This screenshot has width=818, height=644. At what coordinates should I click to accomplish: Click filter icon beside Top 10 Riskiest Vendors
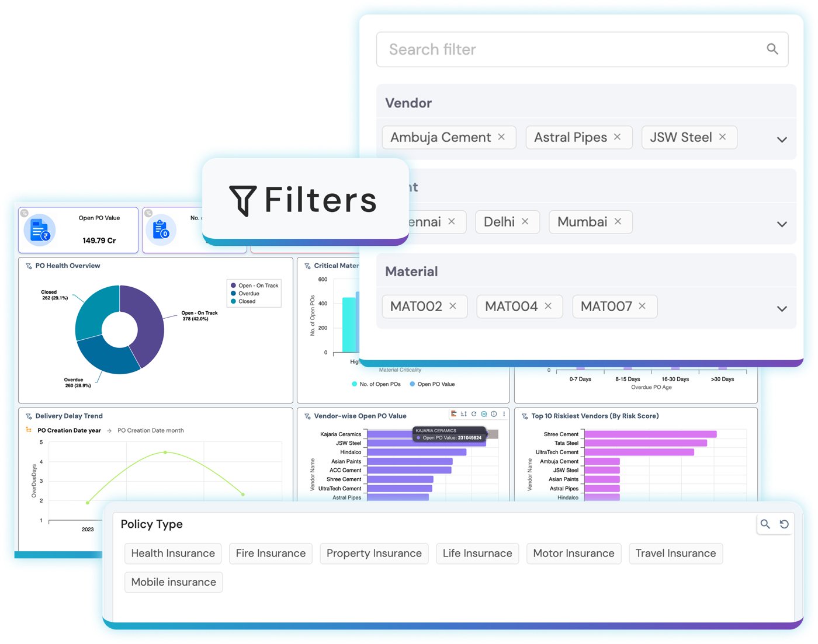[525, 416]
